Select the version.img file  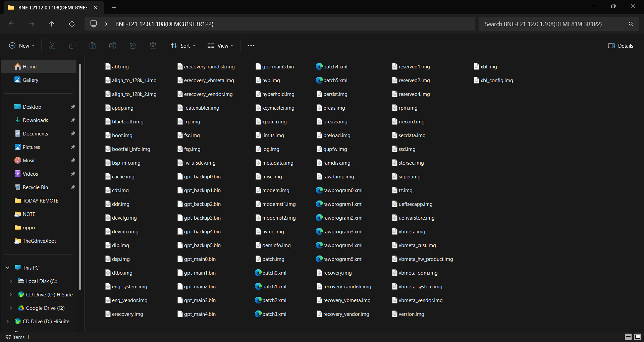coord(408,314)
